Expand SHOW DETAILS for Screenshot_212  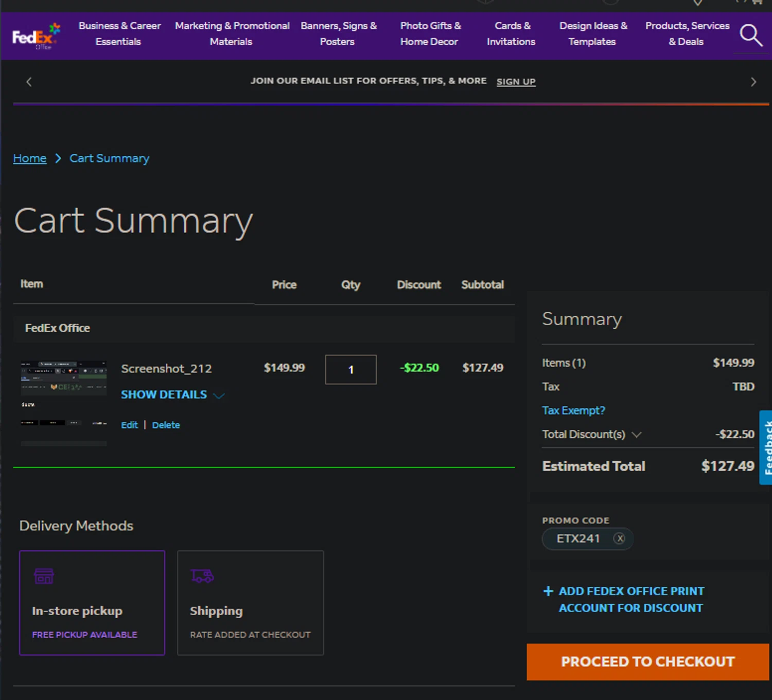(x=172, y=394)
